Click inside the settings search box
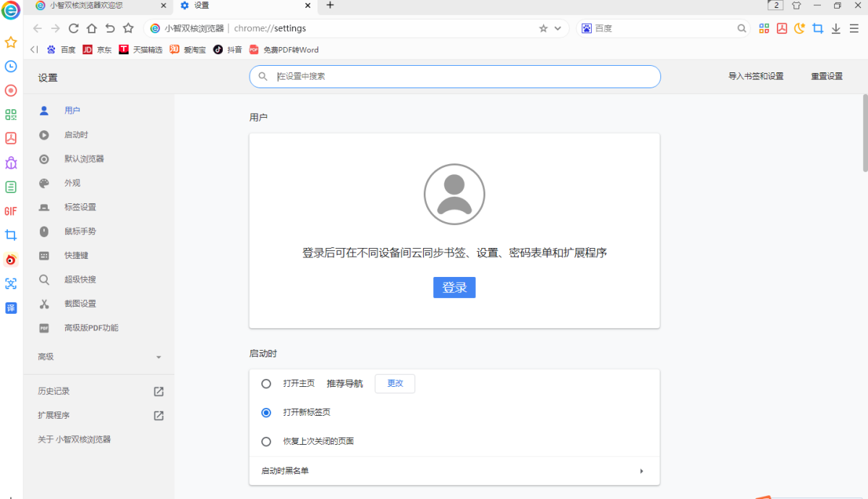 point(454,76)
